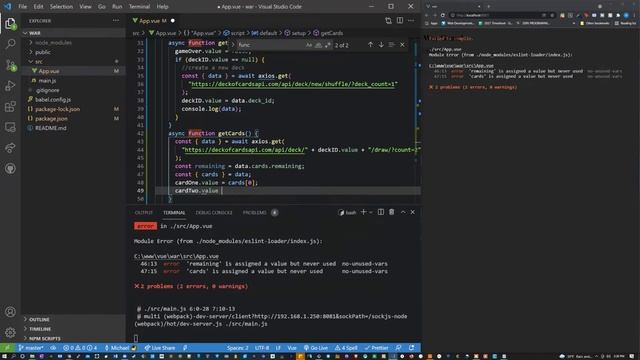Maximize the terminal panel size
Image resolution: width=640 pixels, height=360 pixels.
click(403, 212)
